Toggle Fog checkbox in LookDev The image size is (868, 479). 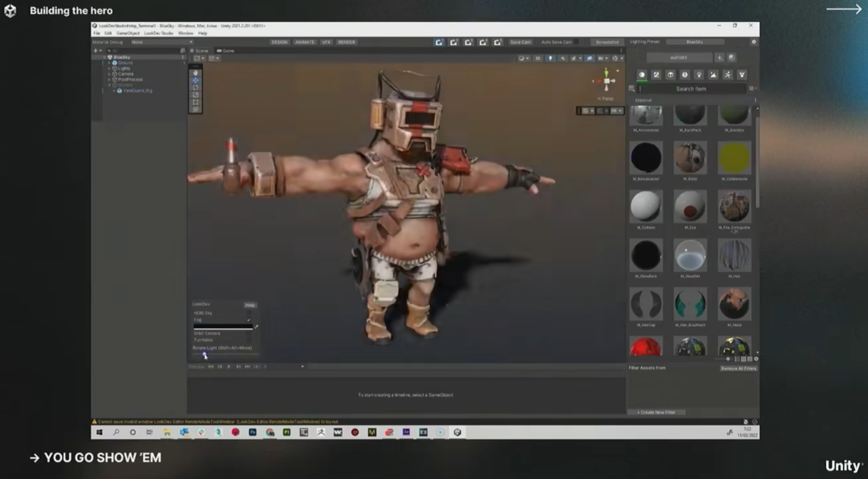click(x=249, y=320)
